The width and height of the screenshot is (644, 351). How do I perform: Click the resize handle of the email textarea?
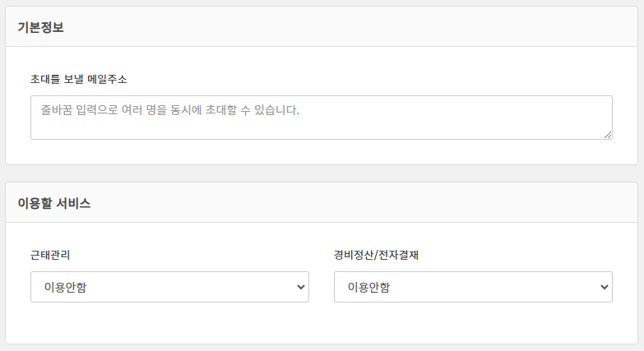tap(607, 134)
